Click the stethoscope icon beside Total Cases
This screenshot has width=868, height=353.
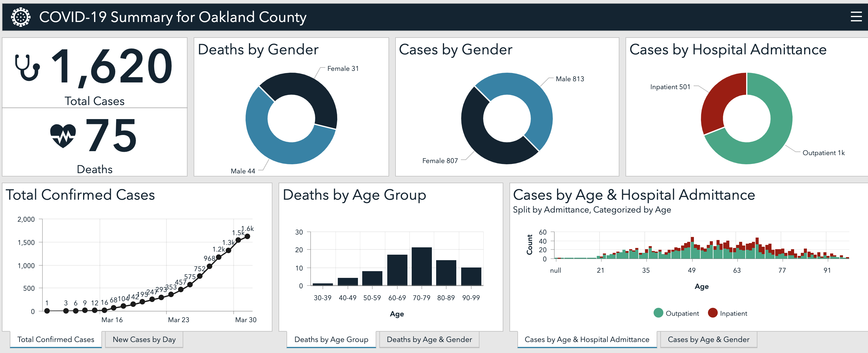point(27,67)
